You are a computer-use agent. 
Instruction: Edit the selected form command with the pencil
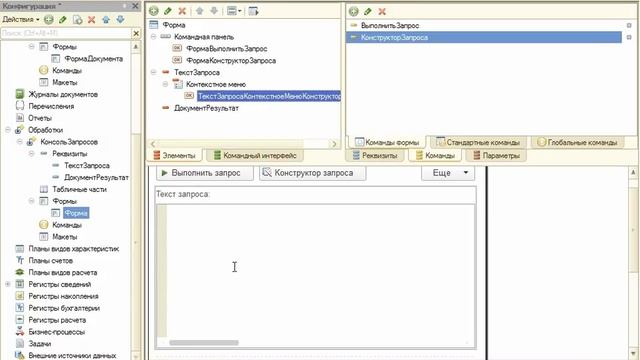368,11
